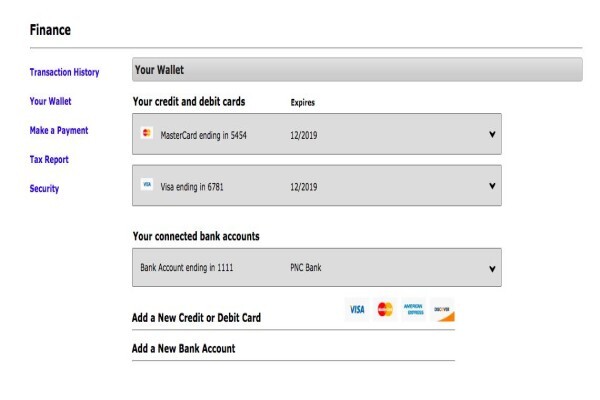Select the American Express payment icon
600x400 pixels.
[413, 309]
